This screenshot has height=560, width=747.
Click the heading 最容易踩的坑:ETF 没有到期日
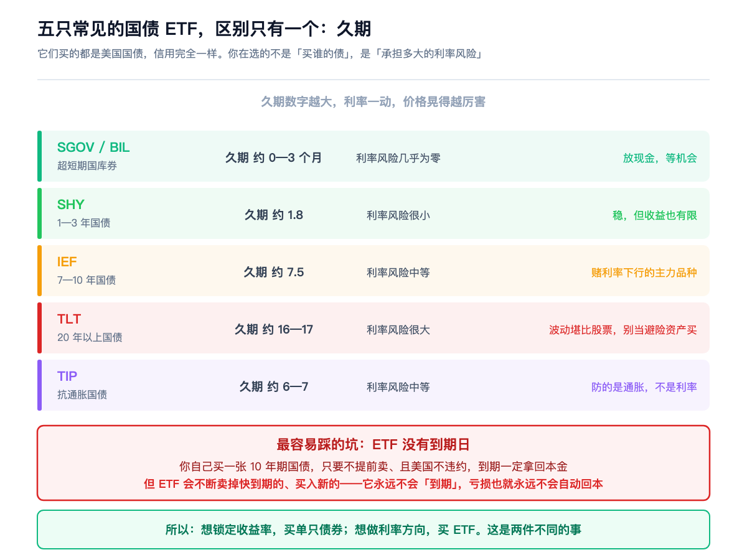pos(374,445)
